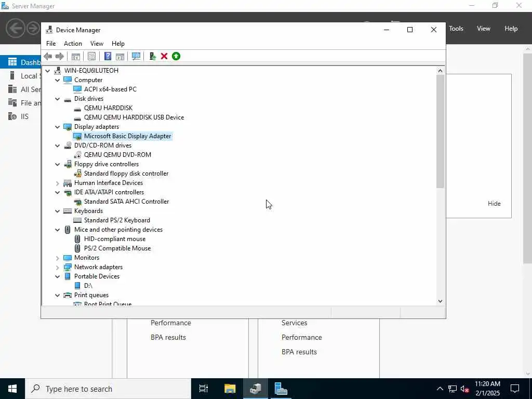532x399 pixels.
Task: Open the Properties toolbar icon
Action: tap(91, 56)
